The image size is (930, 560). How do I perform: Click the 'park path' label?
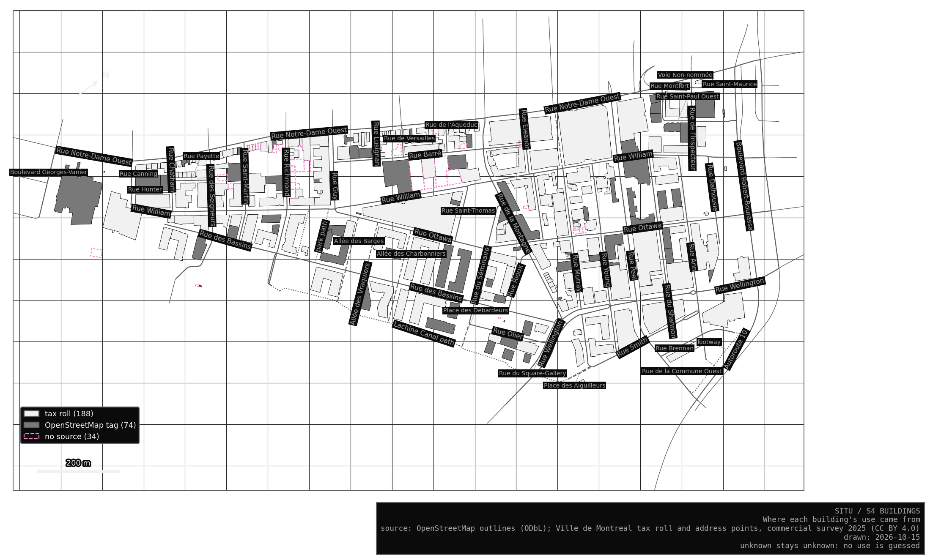pyautogui.click(x=322, y=236)
